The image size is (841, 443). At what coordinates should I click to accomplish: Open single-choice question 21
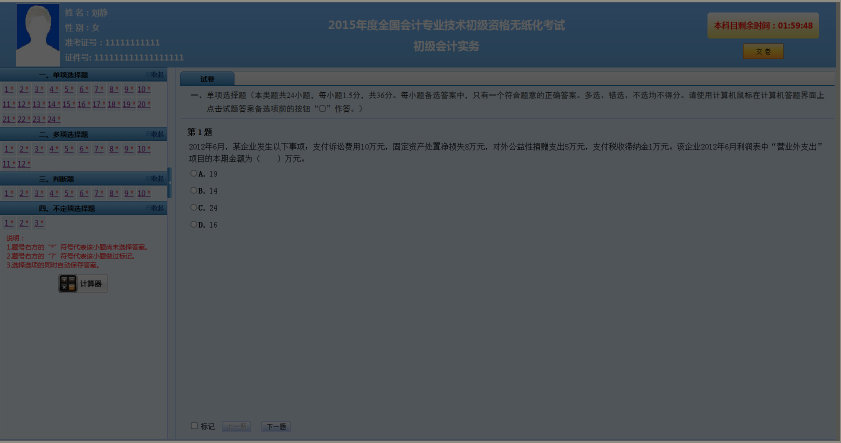[9, 120]
